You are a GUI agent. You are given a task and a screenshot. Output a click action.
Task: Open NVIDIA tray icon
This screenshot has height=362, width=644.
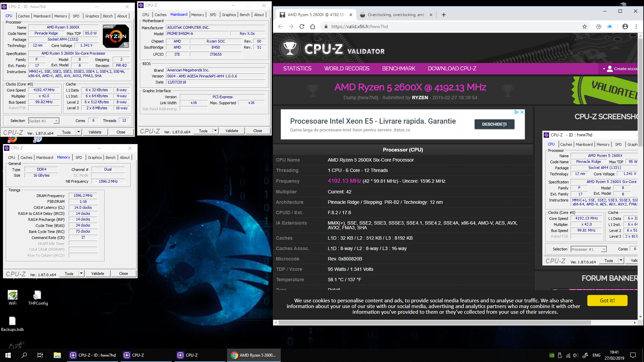[552, 355]
